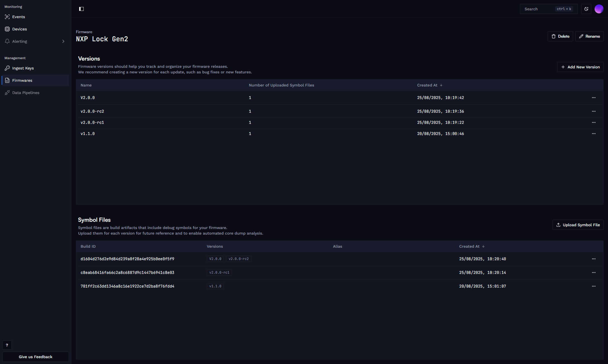Screen dimensions: 608x364
Task: Click timestamp 25/08/2025, 10:19:36
Action: pyautogui.click(x=441, y=111)
